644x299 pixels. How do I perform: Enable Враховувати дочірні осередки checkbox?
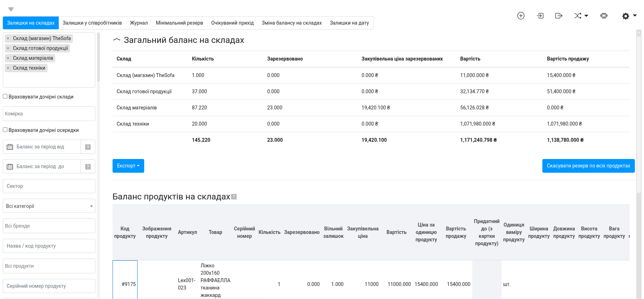click(x=5, y=130)
